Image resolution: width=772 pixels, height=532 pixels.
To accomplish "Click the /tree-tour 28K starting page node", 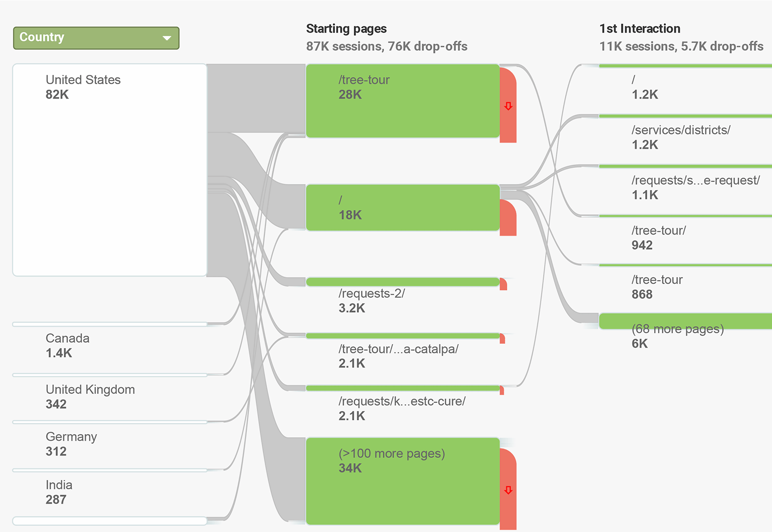I will pyautogui.click(x=403, y=101).
